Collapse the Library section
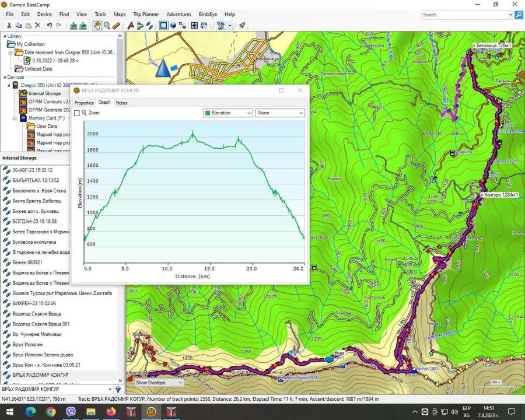525x420 pixels. click(x=5, y=36)
